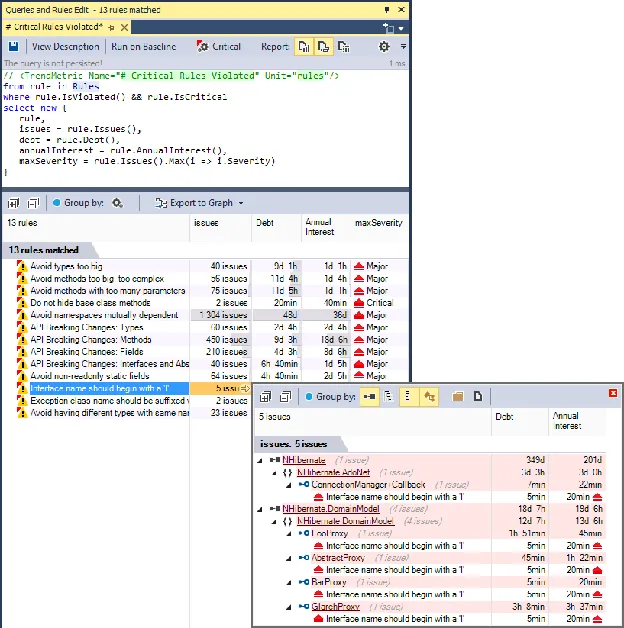Screen dimensions: 624x628
Task: Collapse the AbstractProxy node
Action: 289,558
